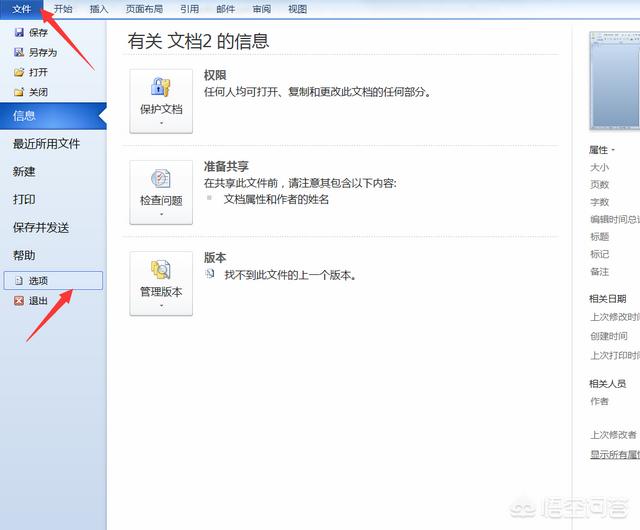
Task: Click the lock-and-key Protect Document icon
Action: click(161, 87)
